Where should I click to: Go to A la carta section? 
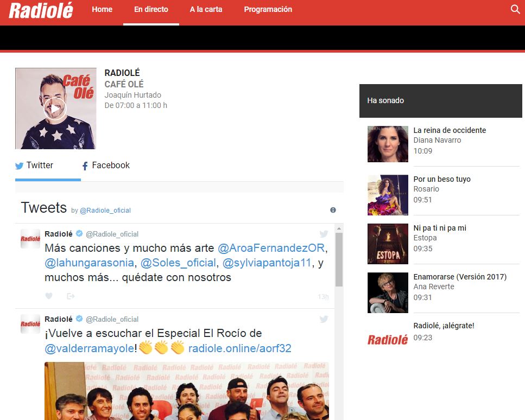click(206, 9)
